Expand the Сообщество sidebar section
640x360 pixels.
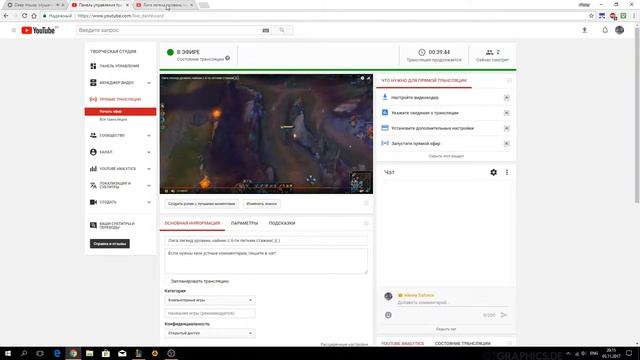[x=149, y=136]
